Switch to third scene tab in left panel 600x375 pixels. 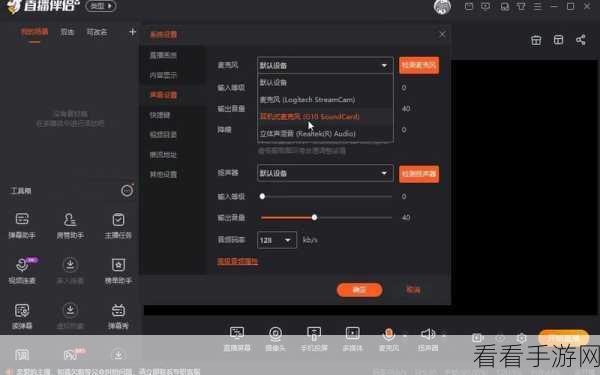coord(97,32)
